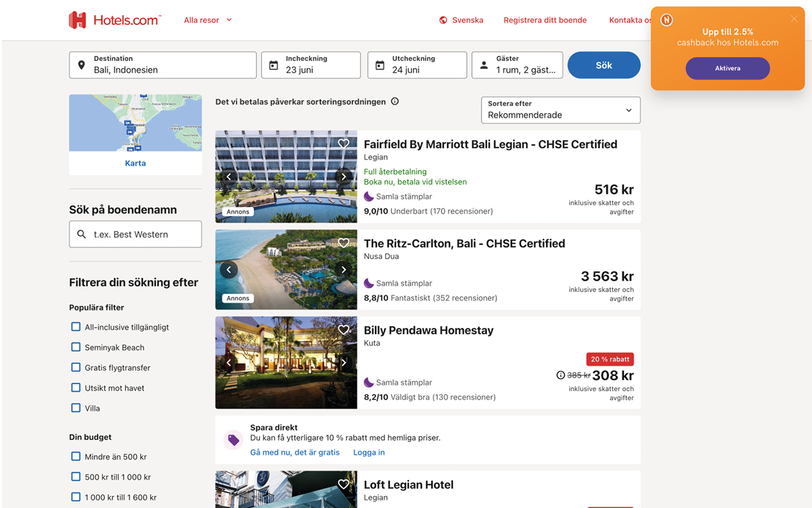Click Logga in link
Image resolution: width=812 pixels, height=508 pixels.
(369, 452)
